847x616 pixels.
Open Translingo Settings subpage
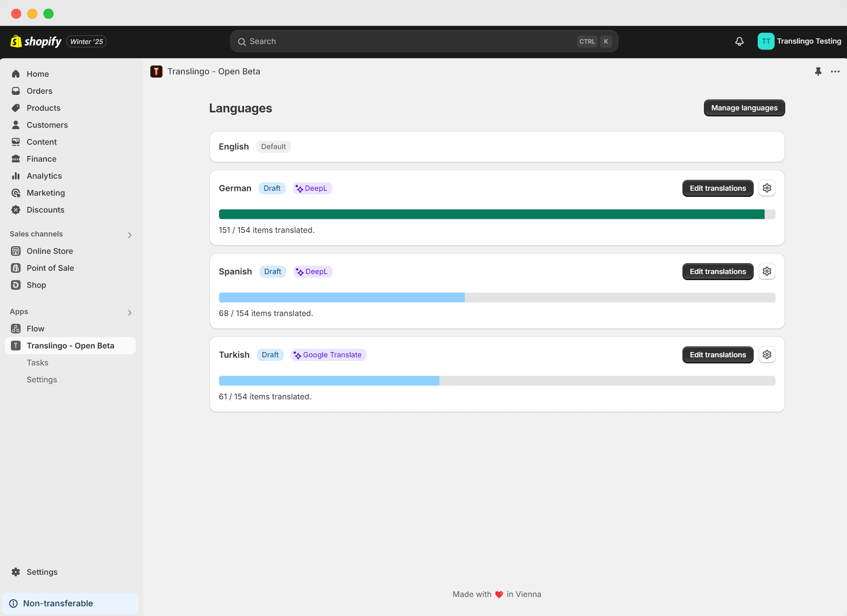pyautogui.click(x=42, y=380)
